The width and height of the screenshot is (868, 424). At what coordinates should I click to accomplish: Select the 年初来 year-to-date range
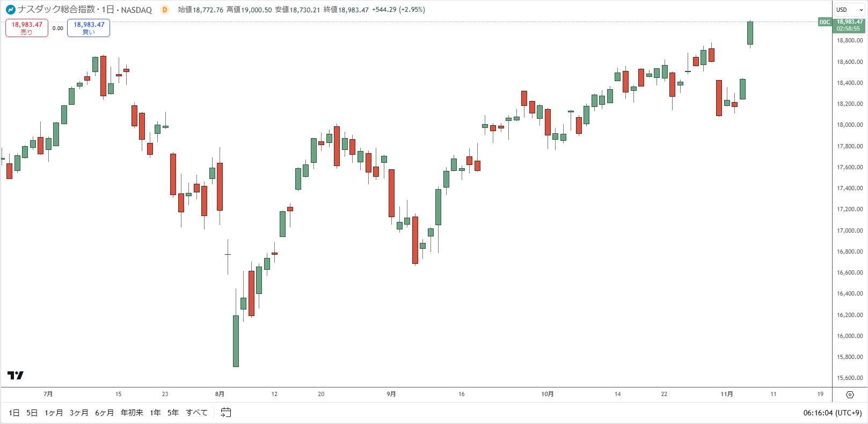point(132,413)
